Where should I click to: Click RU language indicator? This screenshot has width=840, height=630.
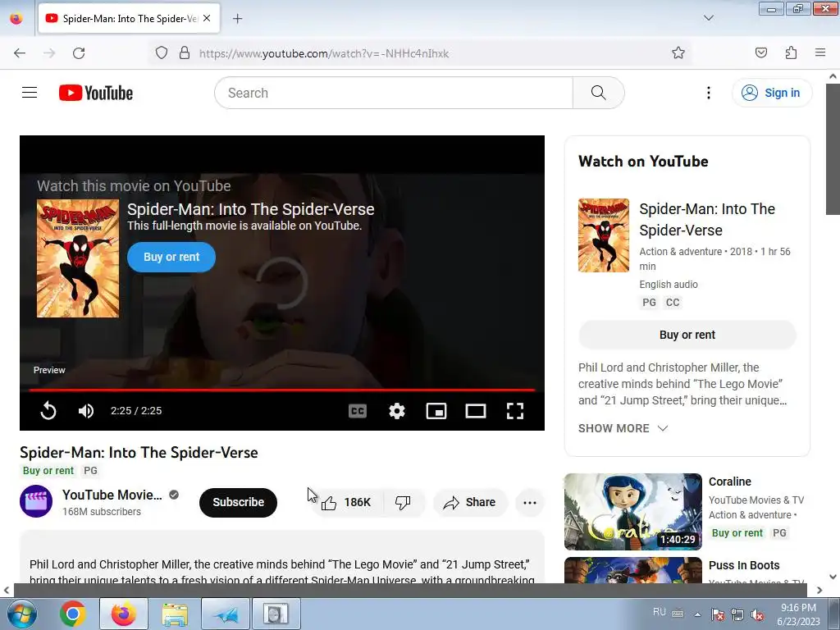coord(660,612)
